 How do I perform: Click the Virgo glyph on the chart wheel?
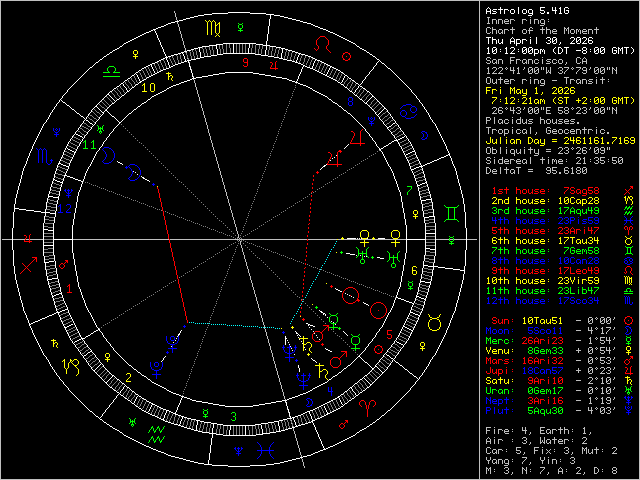213,28
